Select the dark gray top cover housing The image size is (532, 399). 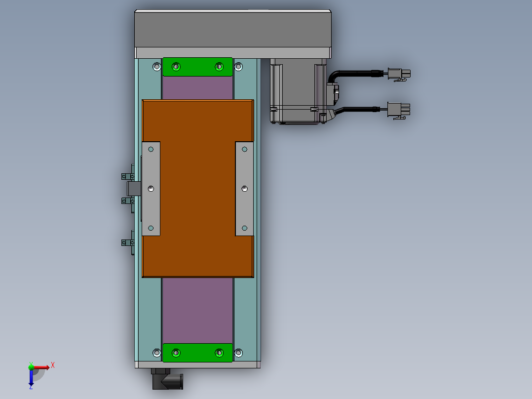point(233,29)
